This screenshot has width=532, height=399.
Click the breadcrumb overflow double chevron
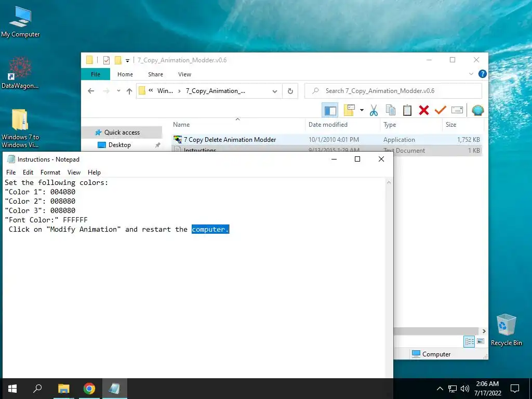point(151,90)
